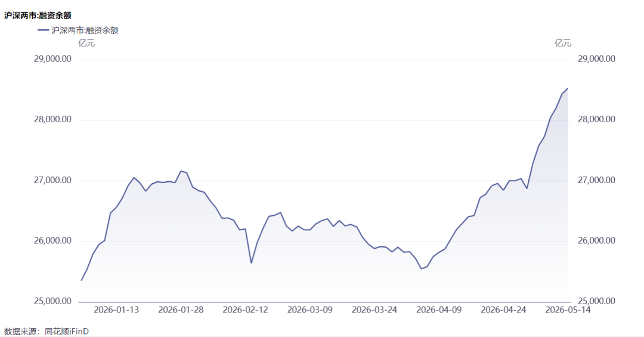This screenshot has height=337, width=644.
Task: Select the 2026-01-13 date label
Action: click(x=116, y=310)
